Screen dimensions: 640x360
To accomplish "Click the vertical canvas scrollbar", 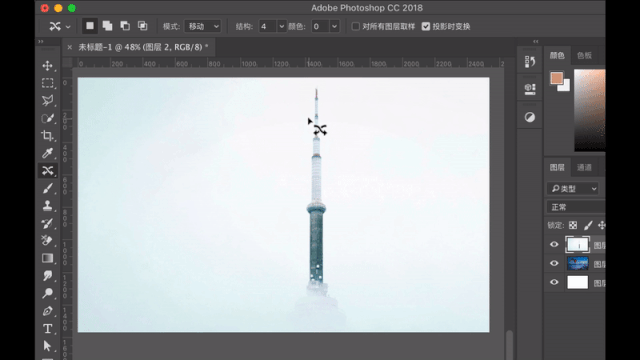I will coord(509,345).
